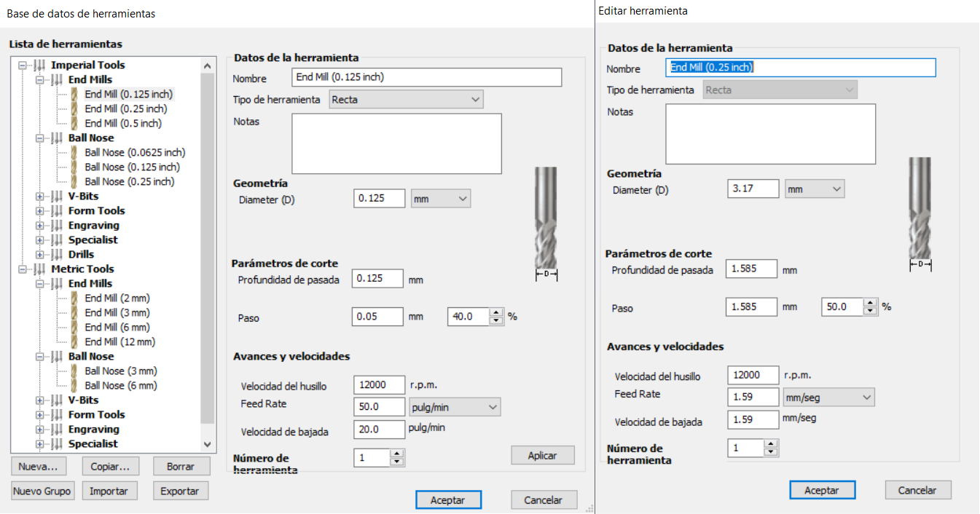
Task: Expand the Imperial Drills group
Action: pyautogui.click(x=40, y=254)
